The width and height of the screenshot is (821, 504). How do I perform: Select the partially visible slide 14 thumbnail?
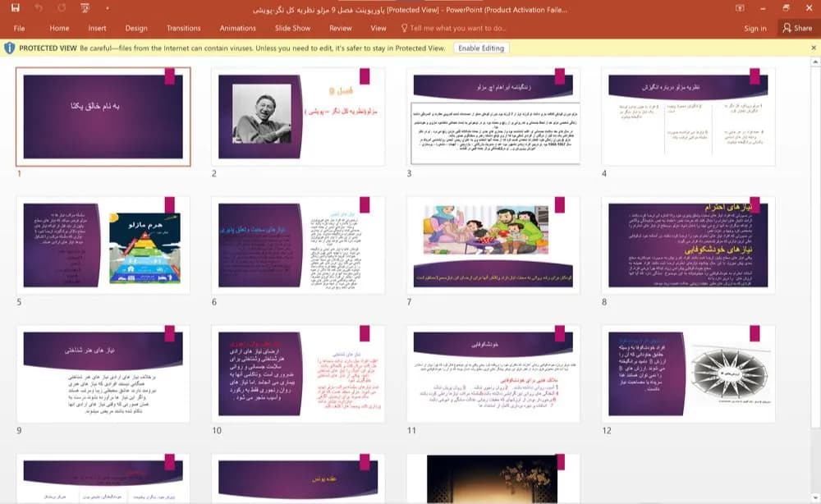coord(298,479)
